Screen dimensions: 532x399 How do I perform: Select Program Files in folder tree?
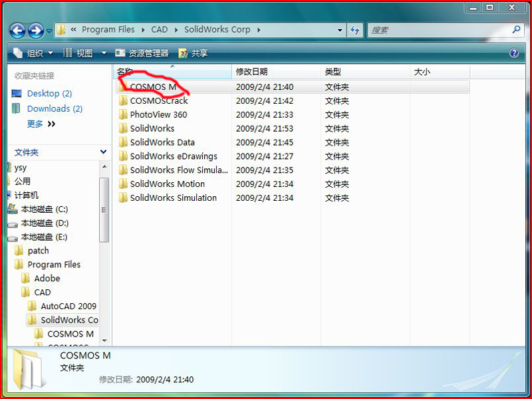(x=54, y=264)
